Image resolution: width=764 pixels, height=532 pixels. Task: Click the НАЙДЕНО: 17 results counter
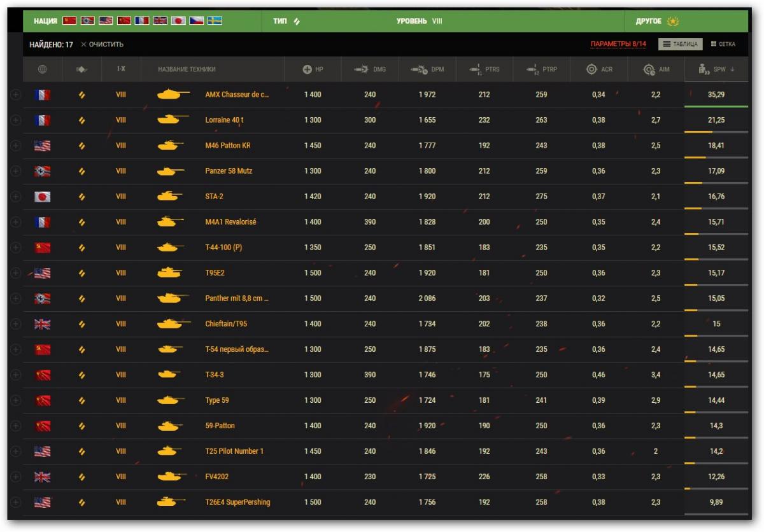[51, 45]
